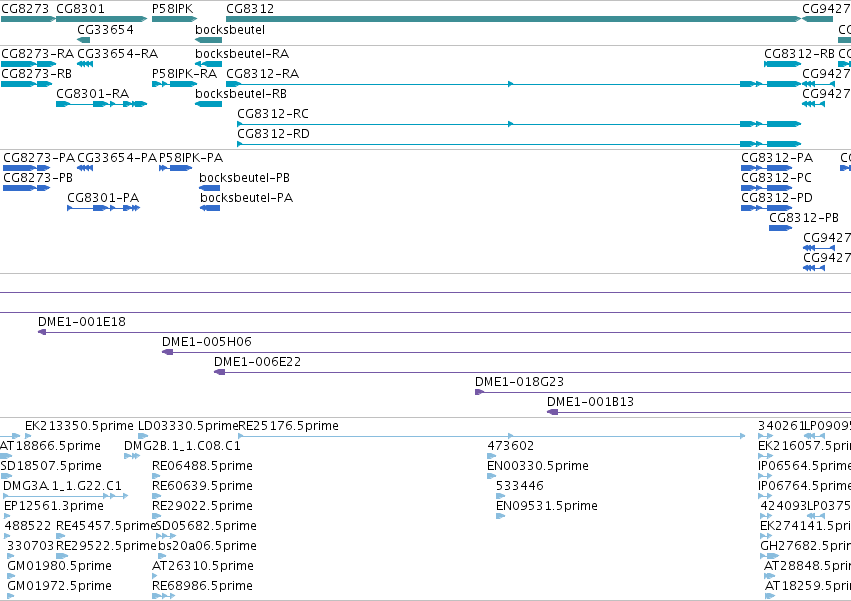
Task: Select the CG8312-RD transcript label
Action: [x=274, y=134]
